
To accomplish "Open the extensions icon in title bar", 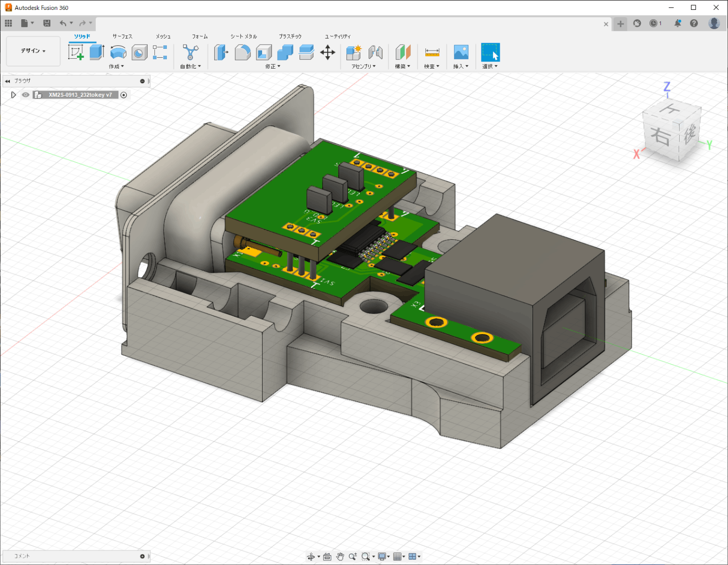I will 638,23.
